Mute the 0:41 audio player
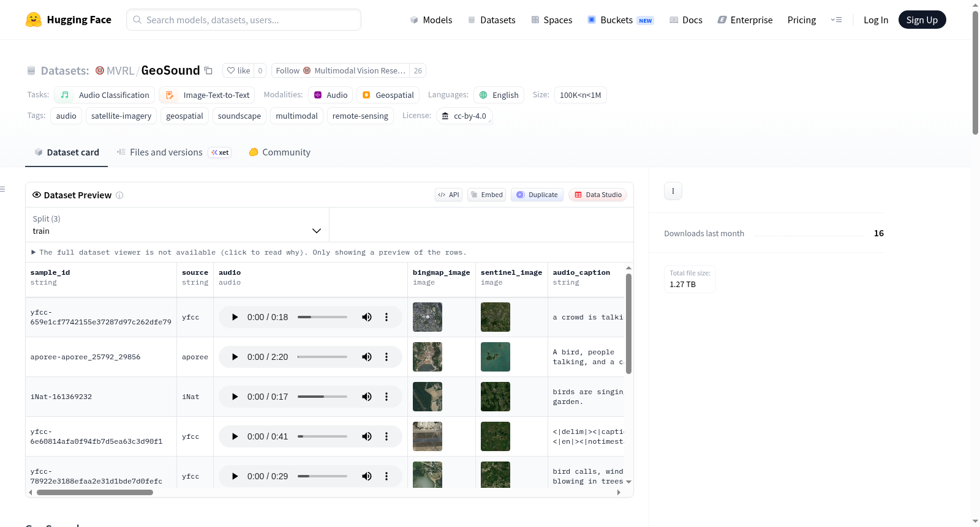 pos(367,436)
